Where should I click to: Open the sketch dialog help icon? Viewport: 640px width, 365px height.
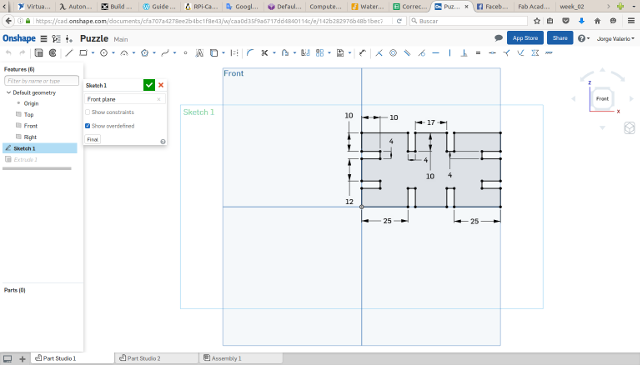tap(163, 141)
